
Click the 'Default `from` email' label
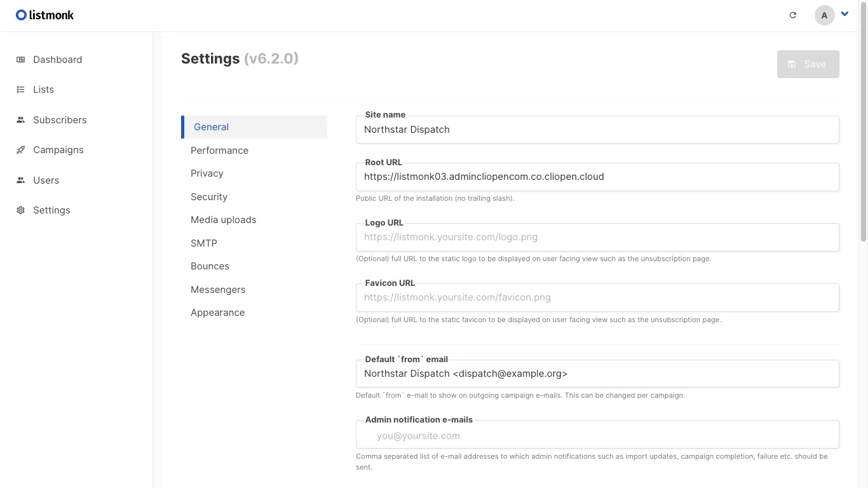tap(407, 359)
